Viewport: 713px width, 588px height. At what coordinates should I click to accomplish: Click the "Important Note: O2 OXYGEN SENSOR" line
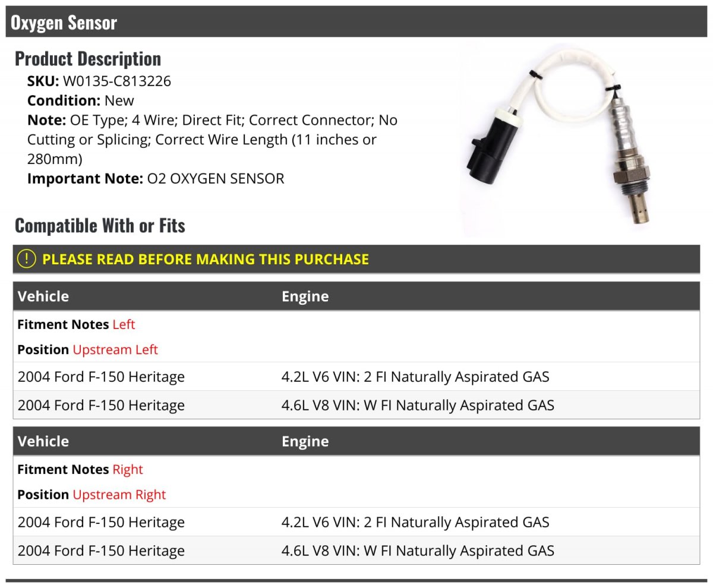pos(156,178)
